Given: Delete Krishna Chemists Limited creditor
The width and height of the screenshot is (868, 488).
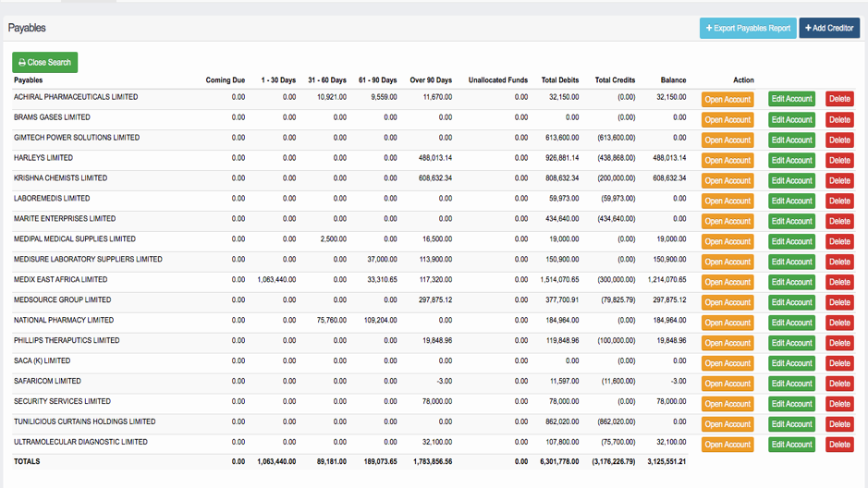Looking at the screenshot, I should 839,180.
